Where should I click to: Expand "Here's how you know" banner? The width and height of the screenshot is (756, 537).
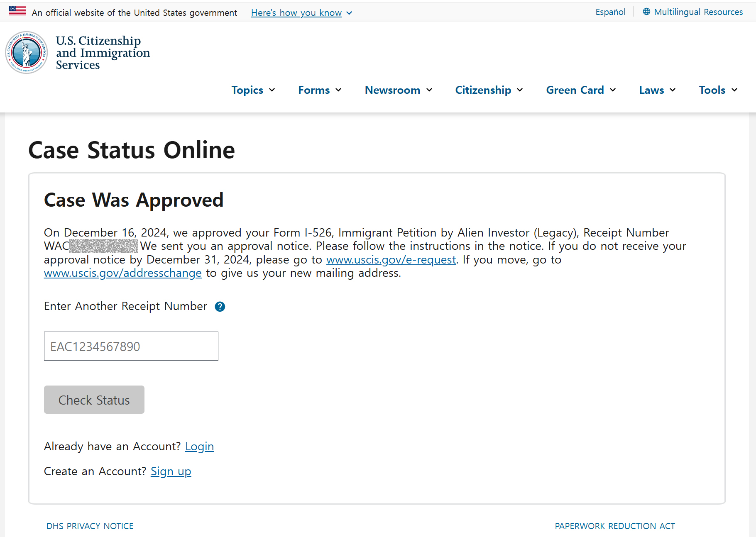[x=301, y=13]
